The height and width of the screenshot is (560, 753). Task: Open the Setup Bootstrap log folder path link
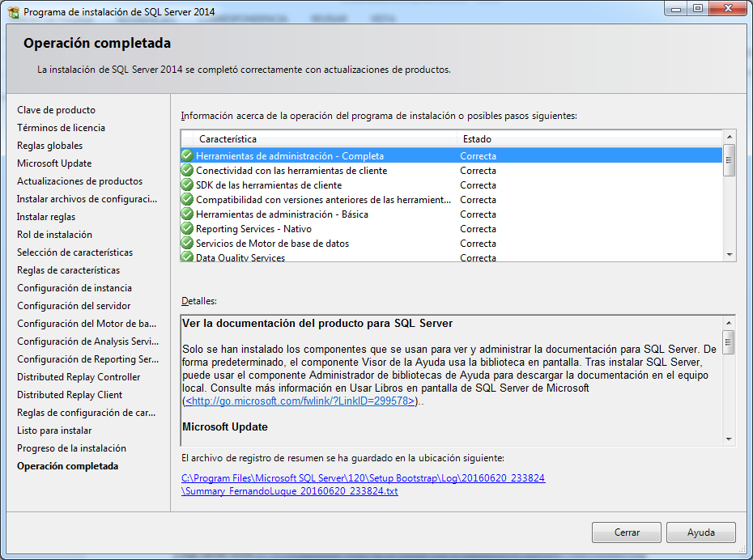pos(363,478)
